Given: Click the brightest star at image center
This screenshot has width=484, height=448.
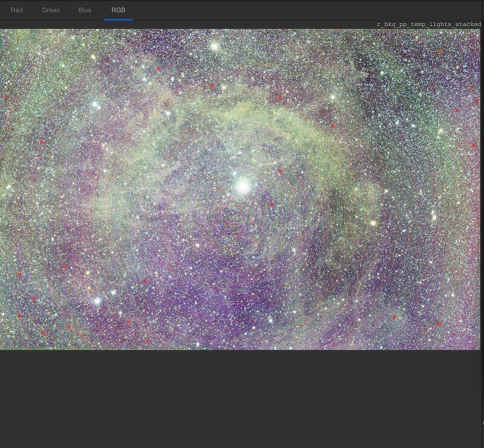Looking at the screenshot, I should [x=243, y=186].
